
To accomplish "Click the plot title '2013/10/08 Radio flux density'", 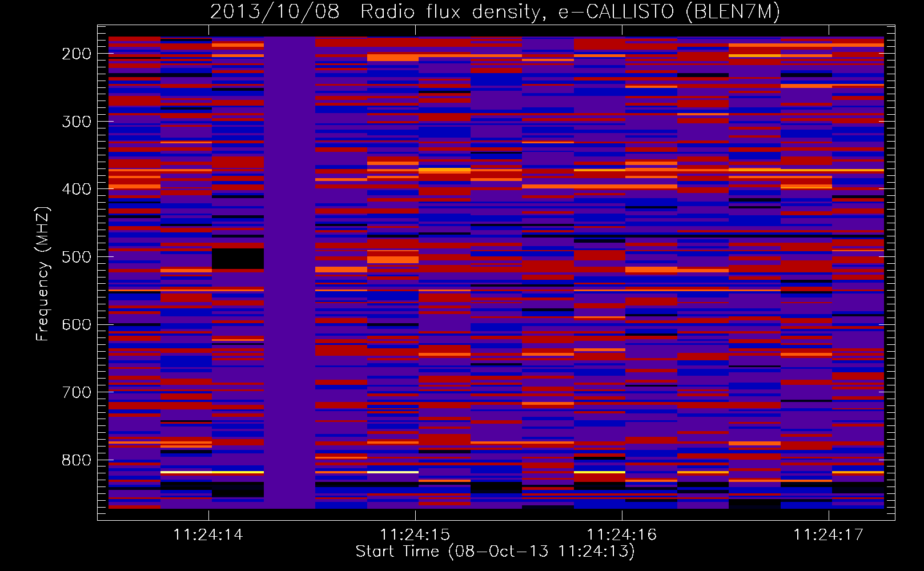I will point(495,11).
